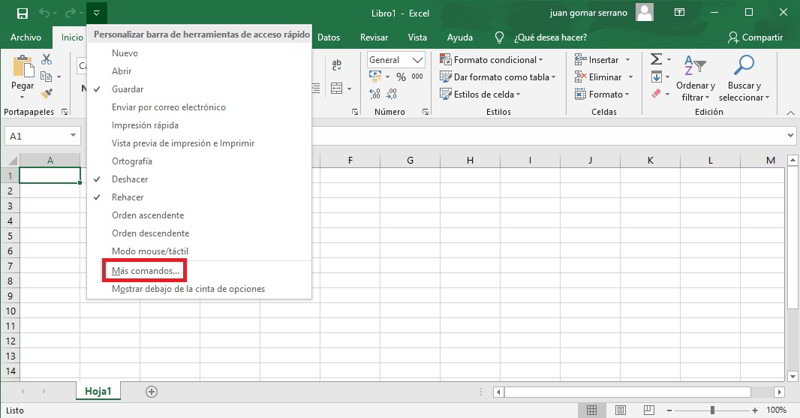Click the AutoSum sigma icon
This screenshot has width=800, height=418.
(x=655, y=60)
